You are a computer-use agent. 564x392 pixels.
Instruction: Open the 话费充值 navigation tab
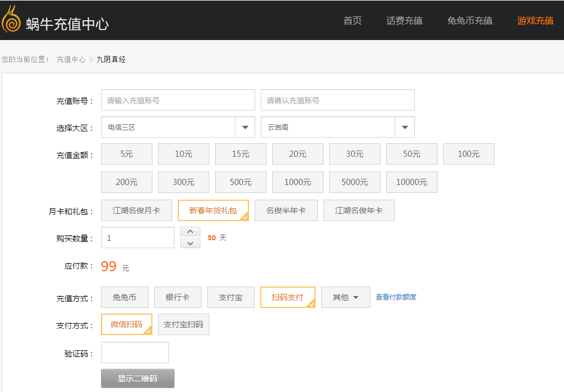click(404, 21)
